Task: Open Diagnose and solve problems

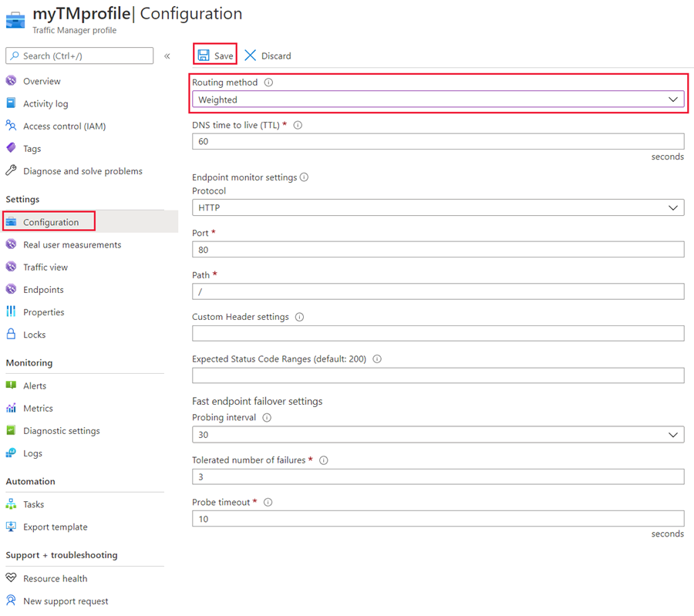Action: point(83,171)
